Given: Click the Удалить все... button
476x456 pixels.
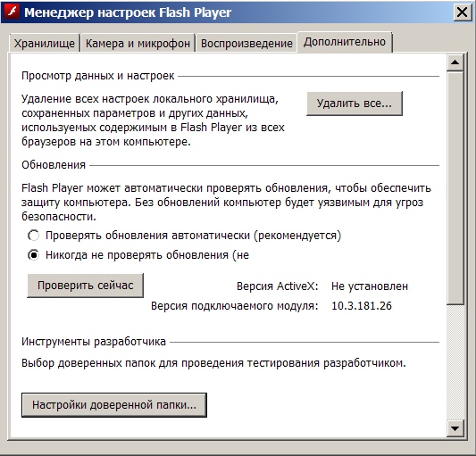Looking at the screenshot, I should point(355,104).
